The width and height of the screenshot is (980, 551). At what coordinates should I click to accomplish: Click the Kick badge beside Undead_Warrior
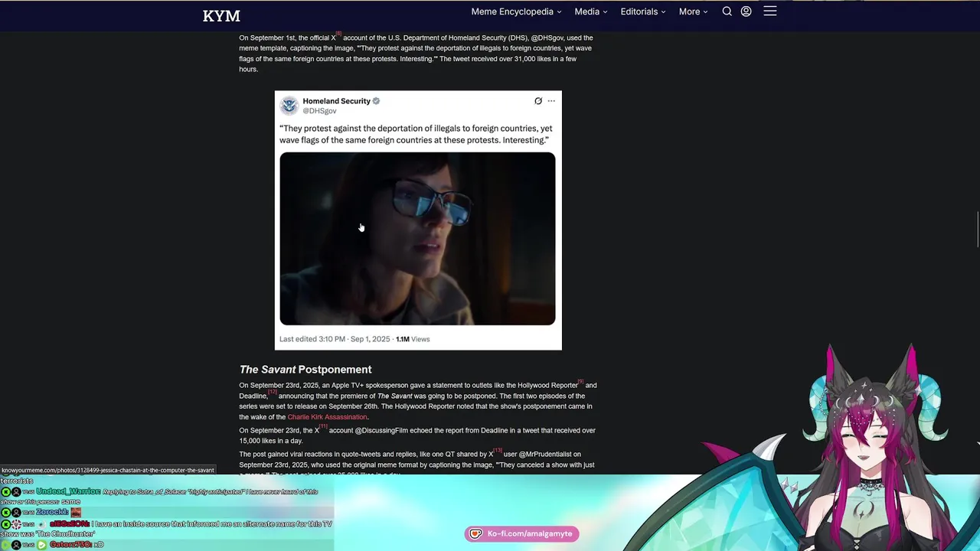6,491
